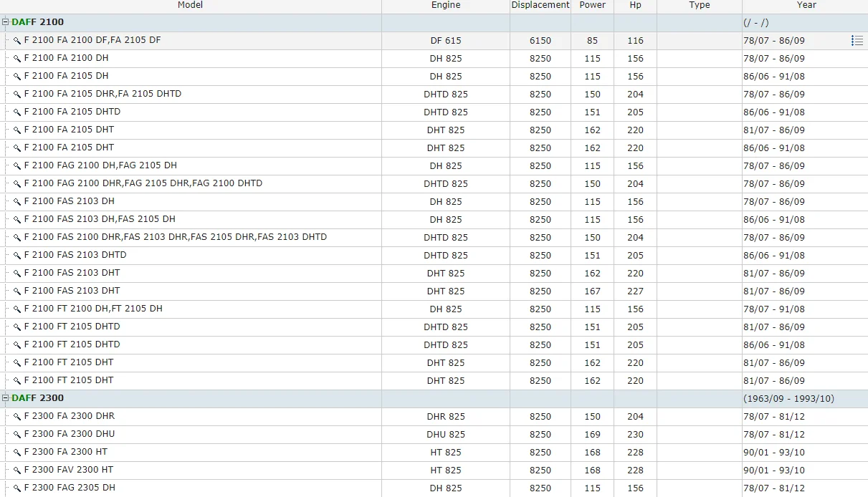
Task: Click the magnifier beside F 2100 FAS 2103 DH,FAS 2105 DH
Action: coord(17,220)
